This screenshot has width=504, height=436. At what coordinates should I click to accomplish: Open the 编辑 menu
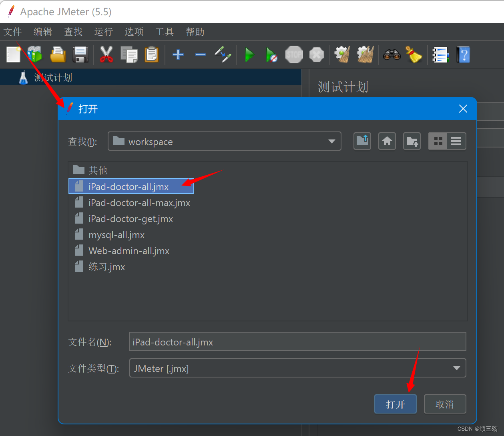[x=43, y=32]
